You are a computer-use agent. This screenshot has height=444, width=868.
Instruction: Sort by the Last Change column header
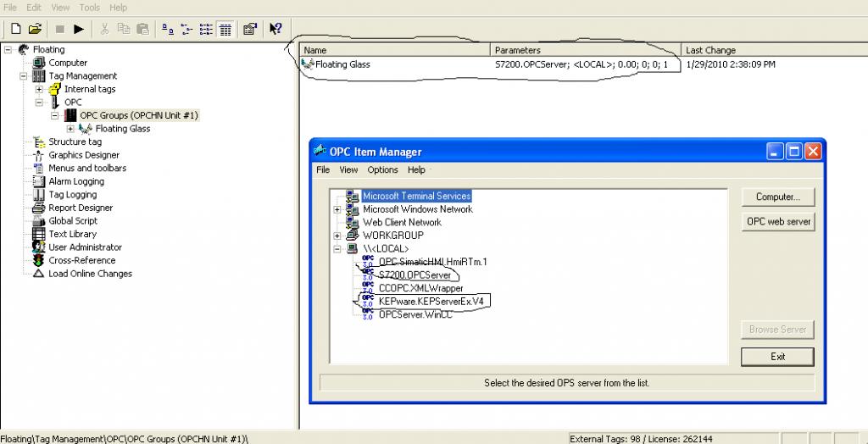pyautogui.click(x=774, y=50)
